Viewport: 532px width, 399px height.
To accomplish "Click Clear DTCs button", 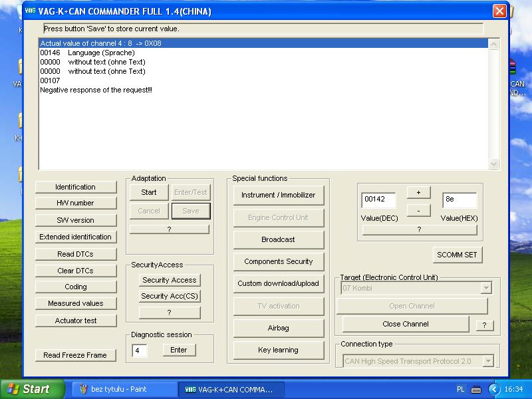I will 76,271.
